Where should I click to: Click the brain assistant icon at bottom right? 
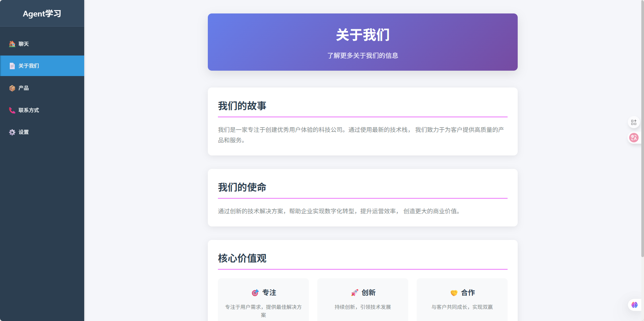pos(635,305)
